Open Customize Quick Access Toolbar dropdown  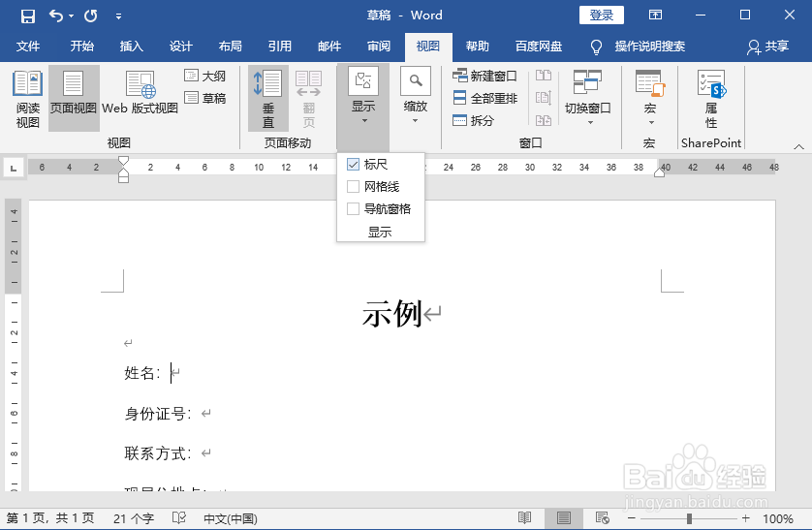coord(118,16)
